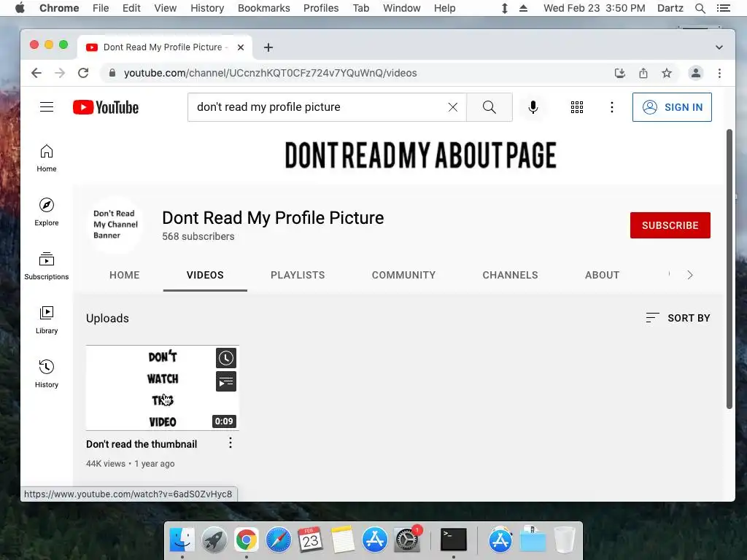This screenshot has width=747, height=560.
Task: Open action menu for Don't read the thumbnail
Action: point(230,443)
